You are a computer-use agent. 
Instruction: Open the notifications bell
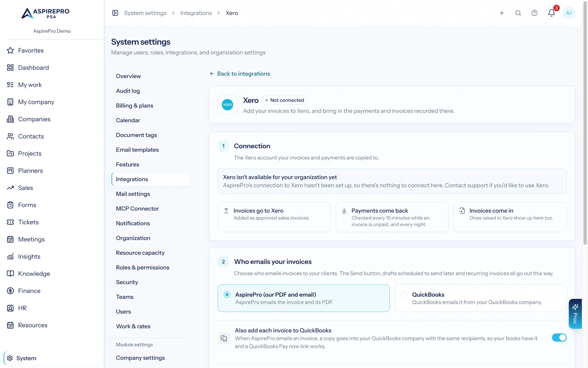552,13
